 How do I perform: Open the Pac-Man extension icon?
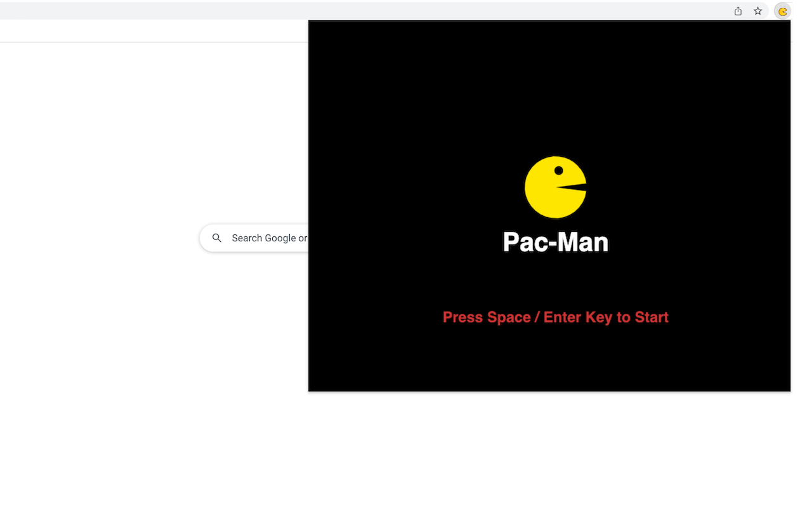point(783,11)
